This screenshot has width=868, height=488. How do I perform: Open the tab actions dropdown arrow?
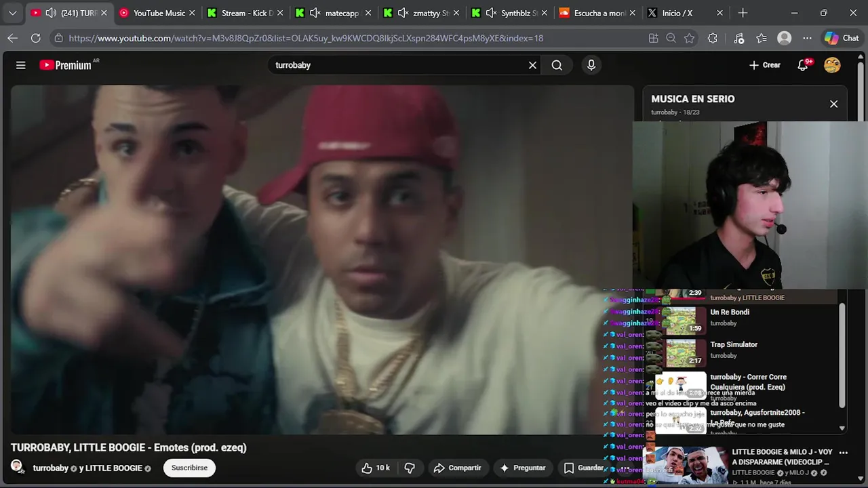[12, 13]
